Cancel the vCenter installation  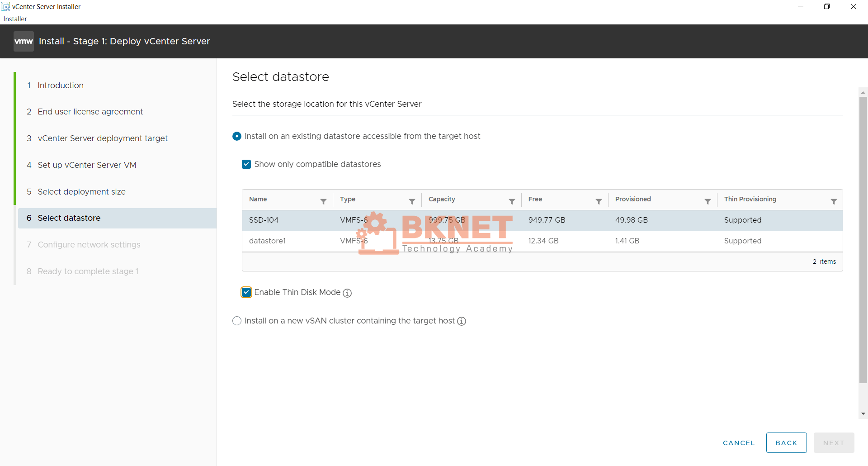click(739, 442)
